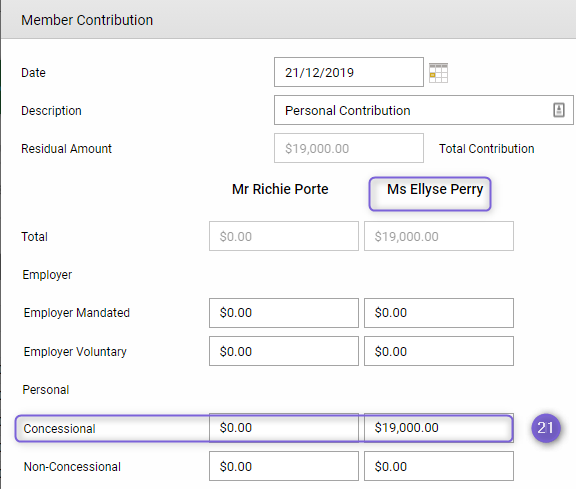Image resolution: width=576 pixels, height=489 pixels.
Task: Click the description template icon
Action: 559,110
